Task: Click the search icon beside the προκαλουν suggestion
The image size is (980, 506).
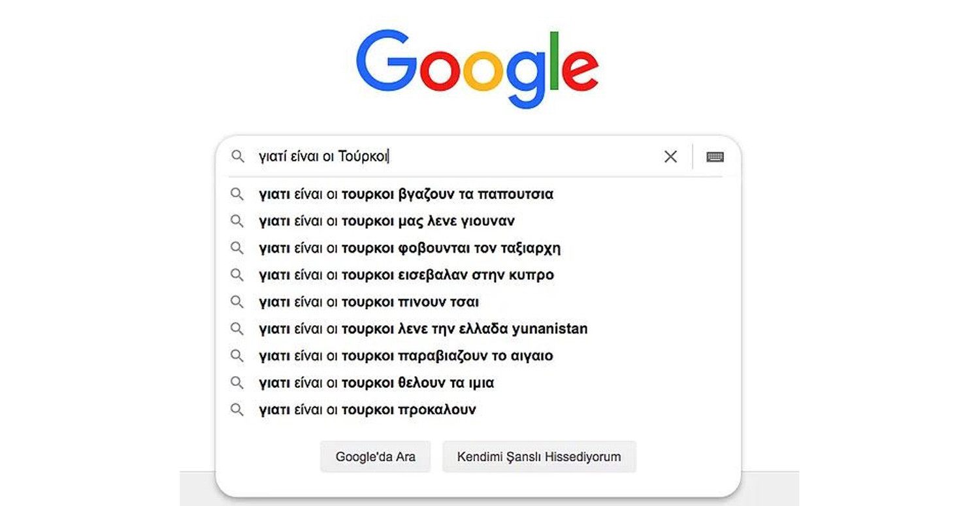Action: [x=237, y=409]
